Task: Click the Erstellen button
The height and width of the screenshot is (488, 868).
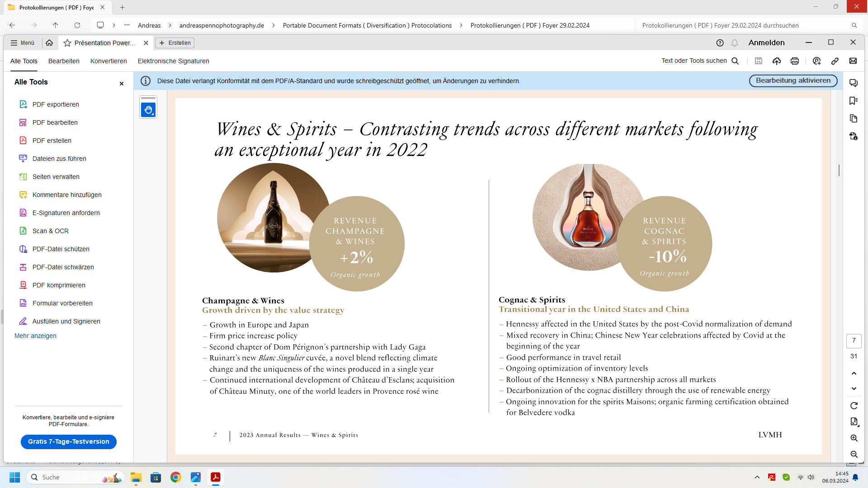Action: point(175,43)
